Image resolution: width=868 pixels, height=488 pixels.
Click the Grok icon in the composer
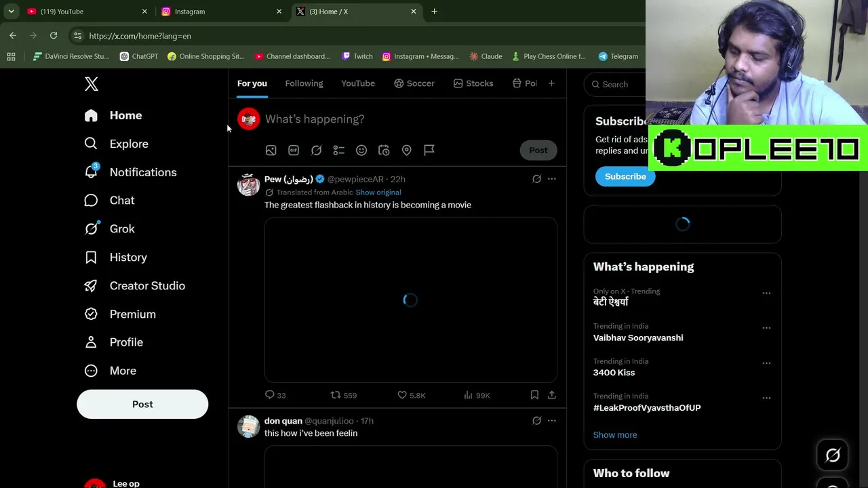(x=316, y=150)
